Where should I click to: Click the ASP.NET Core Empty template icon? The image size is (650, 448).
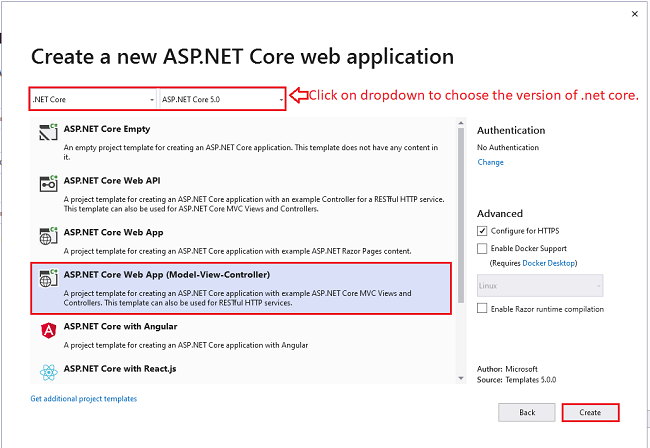pos(48,132)
